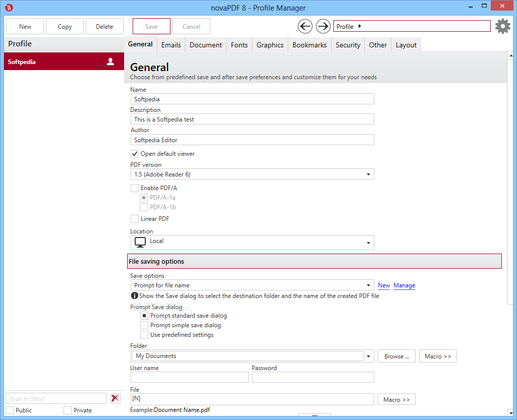Switch to the Fonts tab
This screenshot has height=420, width=517.
[239, 45]
